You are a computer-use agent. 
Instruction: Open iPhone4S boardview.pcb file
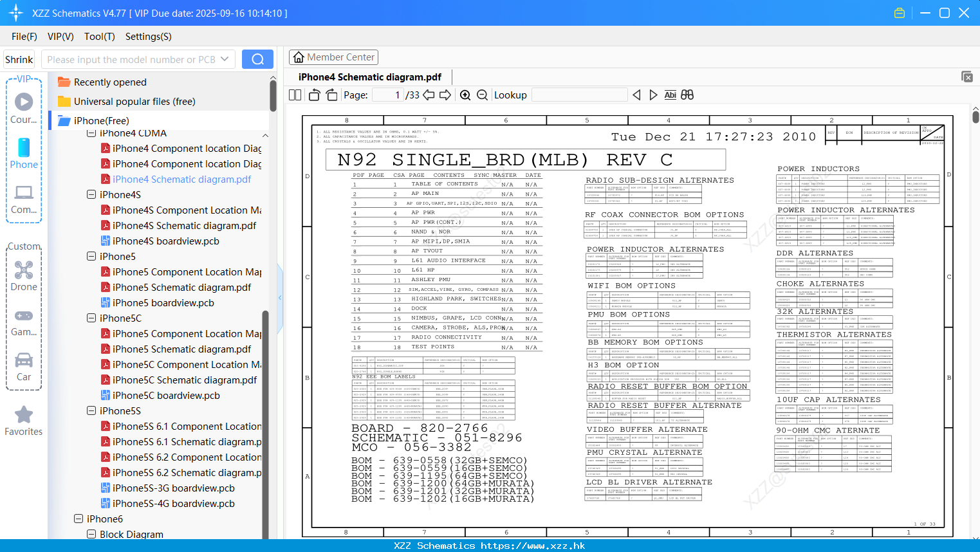(x=160, y=241)
